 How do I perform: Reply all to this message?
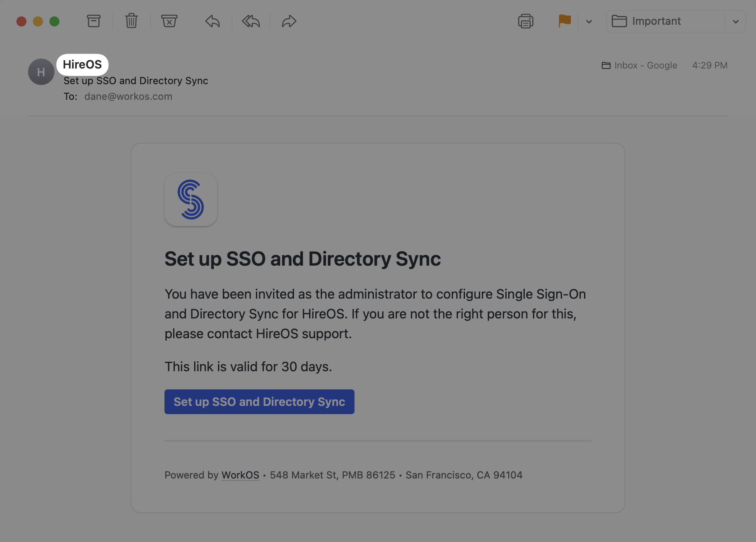[251, 21]
